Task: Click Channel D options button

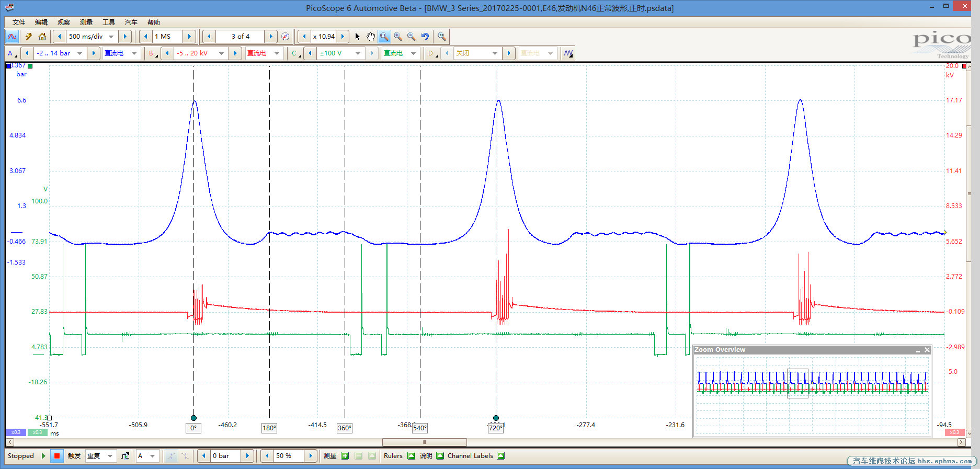Action: tap(432, 53)
